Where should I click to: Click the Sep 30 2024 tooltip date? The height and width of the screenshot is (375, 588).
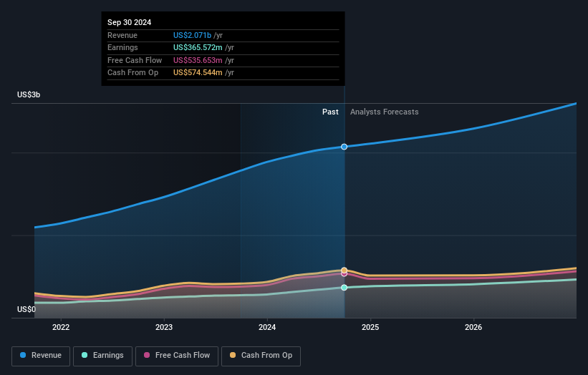[x=130, y=22]
